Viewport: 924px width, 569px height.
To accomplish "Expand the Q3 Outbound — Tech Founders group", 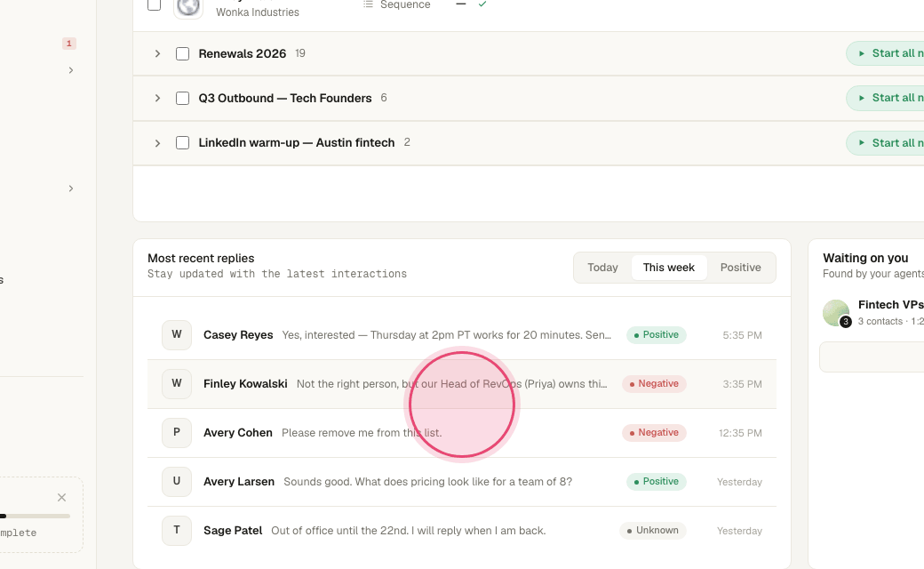I will pyautogui.click(x=157, y=98).
